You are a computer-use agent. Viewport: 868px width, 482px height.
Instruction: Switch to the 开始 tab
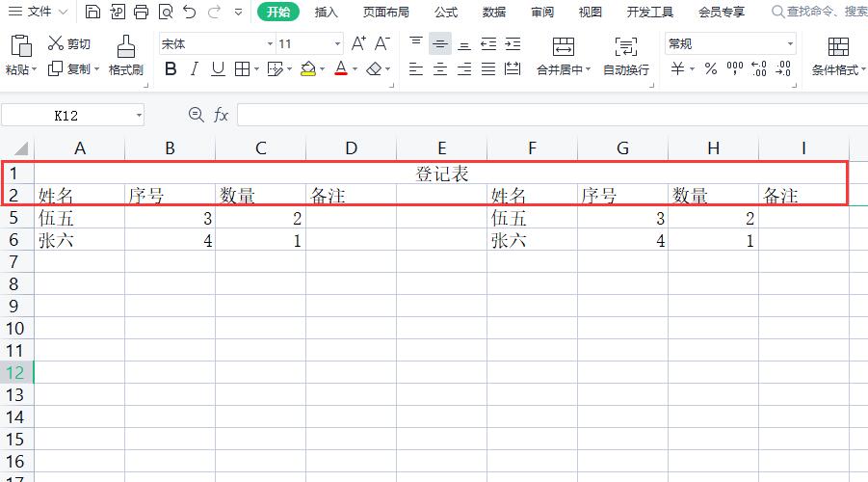point(278,12)
